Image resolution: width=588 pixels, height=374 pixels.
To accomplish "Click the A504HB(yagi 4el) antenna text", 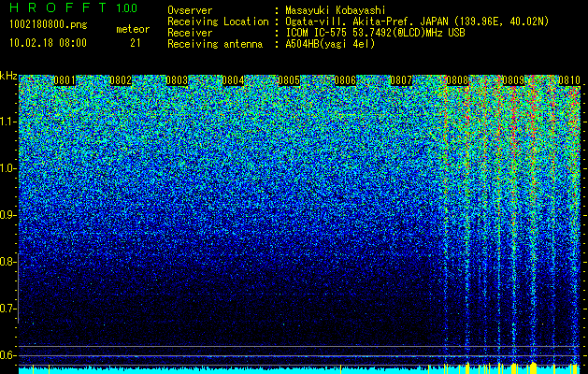I will tap(330, 44).
